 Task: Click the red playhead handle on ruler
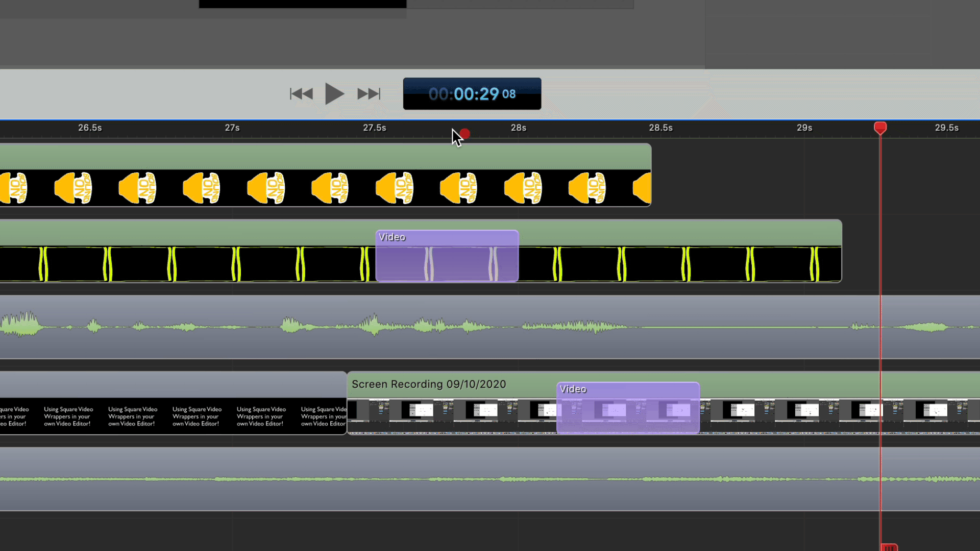[x=880, y=128]
